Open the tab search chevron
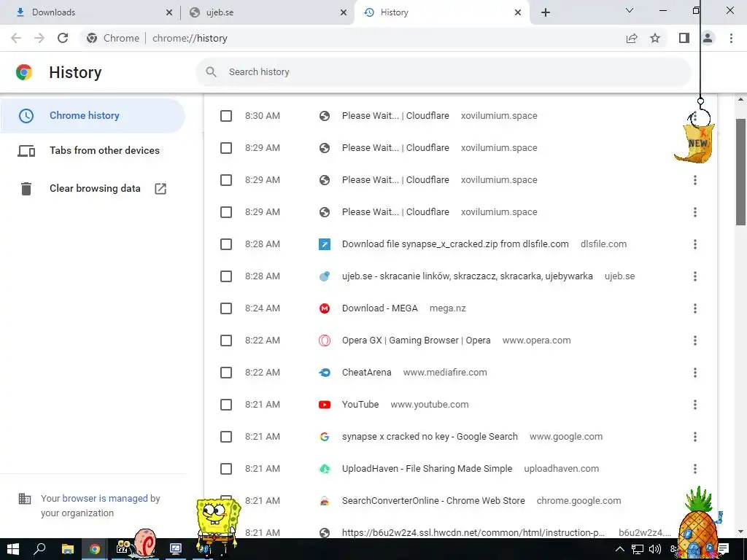The width and height of the screenshot is (747, 560). pyautogui.click(x=630, y=10)
